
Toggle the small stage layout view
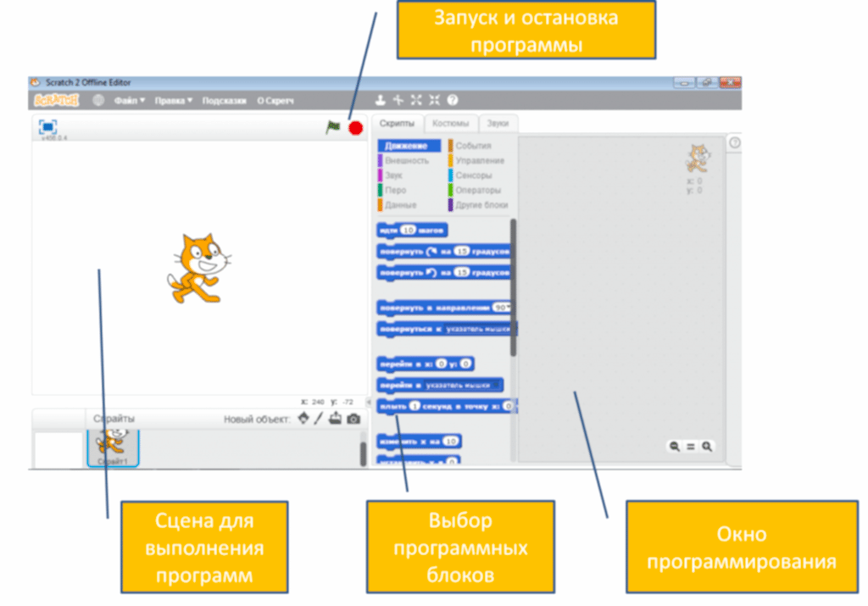tap(48, 125)
